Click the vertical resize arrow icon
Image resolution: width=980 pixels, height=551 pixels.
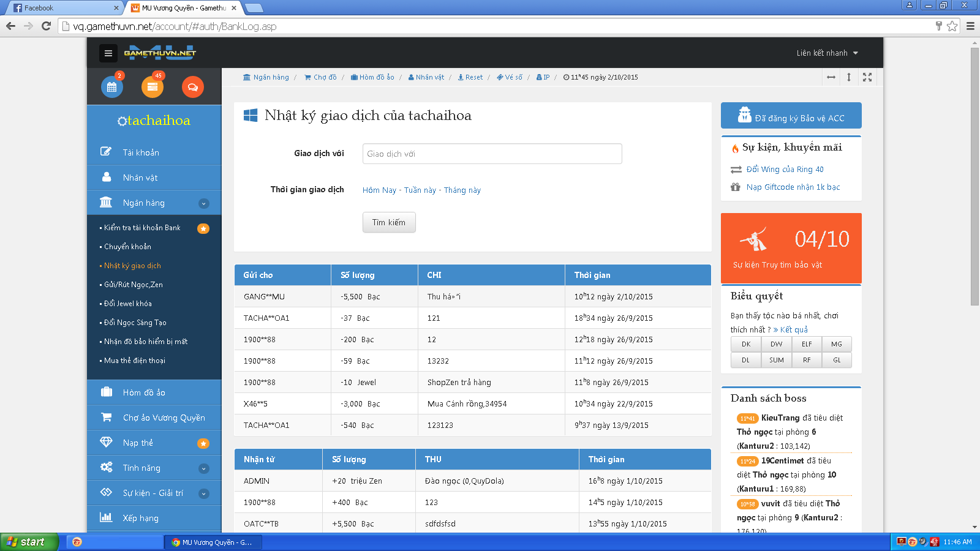click(x=849, y=77)
